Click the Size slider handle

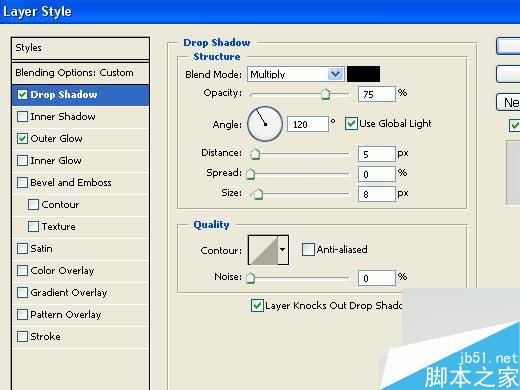pos(258,194)
